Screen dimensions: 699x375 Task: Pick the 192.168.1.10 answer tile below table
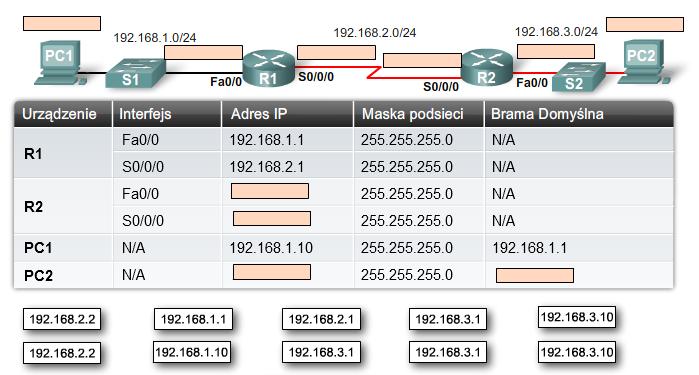(192, 352)
